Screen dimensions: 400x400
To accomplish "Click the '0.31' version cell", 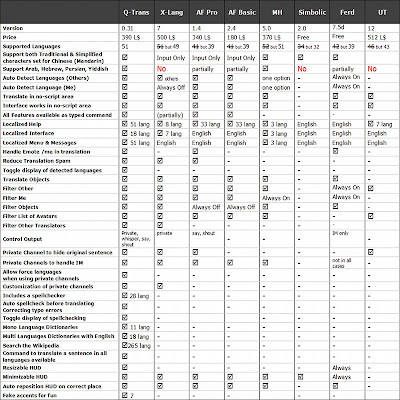I will (x=127, y=28).
